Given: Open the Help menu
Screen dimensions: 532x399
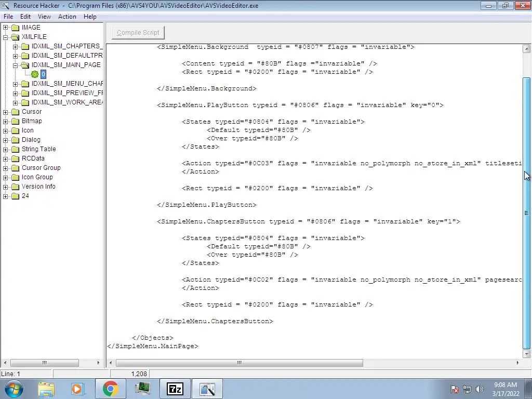Looking at the screenshot, I should point(90,17).
